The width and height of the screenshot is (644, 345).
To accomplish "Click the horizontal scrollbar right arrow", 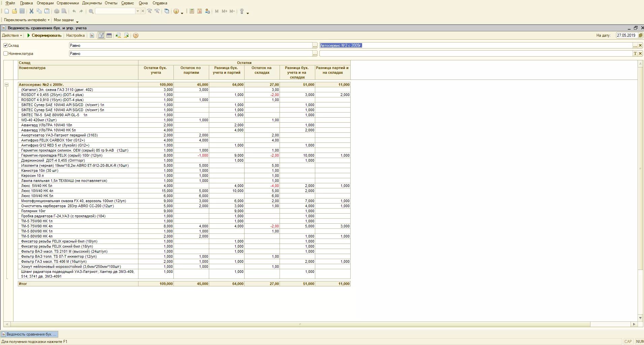I will (634, 324).
